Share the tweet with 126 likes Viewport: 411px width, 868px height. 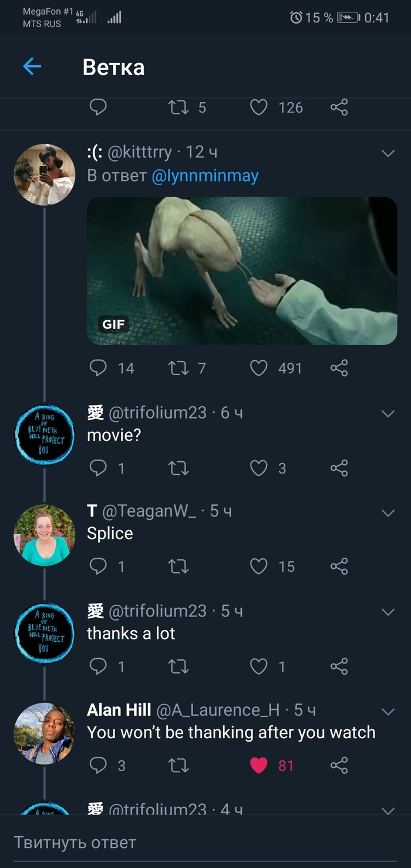pos(339,108)
